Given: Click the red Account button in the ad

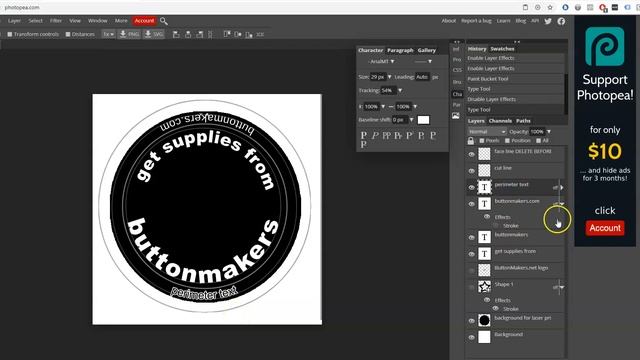Looking at the screenshot, I should [604, 228].
